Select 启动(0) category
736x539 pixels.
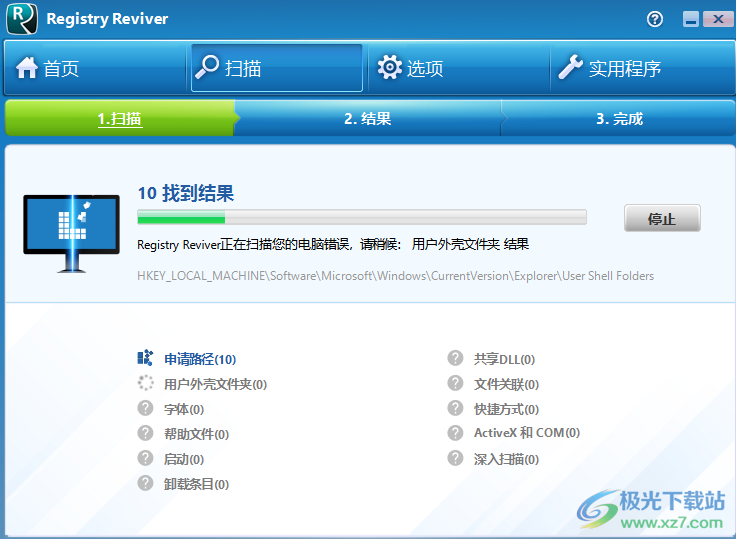pyautogui.click(x=184, y=459)
